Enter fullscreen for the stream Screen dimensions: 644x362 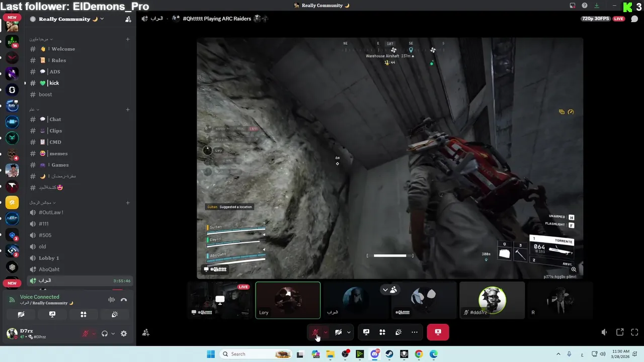[634, 332]
